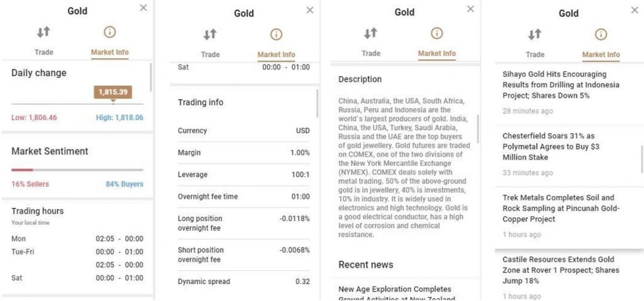Switch to Trade tab in first panel
Screen dimensions: 644x301
pos(44,52)
